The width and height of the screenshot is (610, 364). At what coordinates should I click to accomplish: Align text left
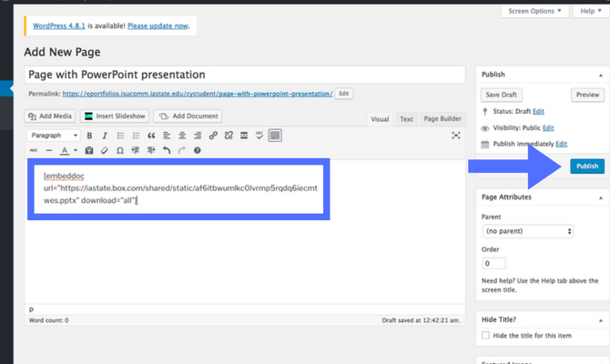coord(167,136)
